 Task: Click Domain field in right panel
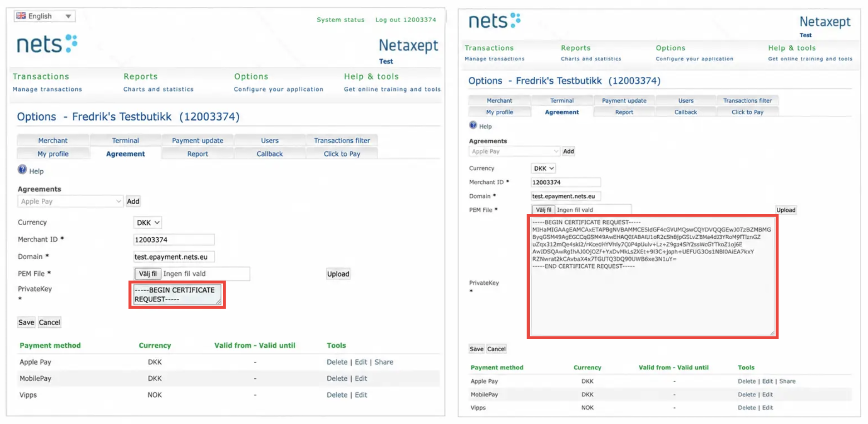566,196
